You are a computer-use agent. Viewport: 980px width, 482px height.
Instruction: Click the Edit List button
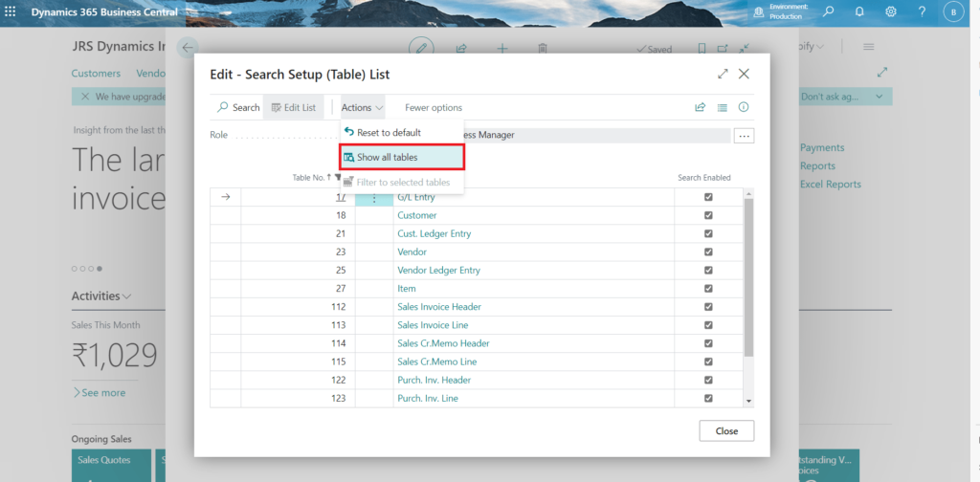[x=294, y=107]
